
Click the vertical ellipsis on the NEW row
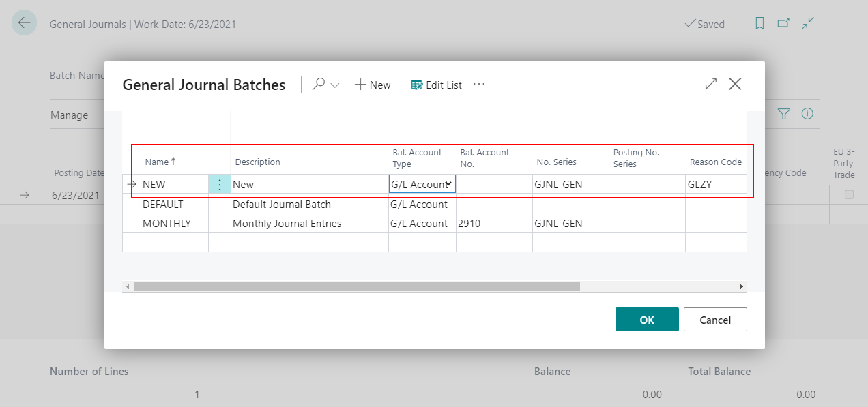219,184
